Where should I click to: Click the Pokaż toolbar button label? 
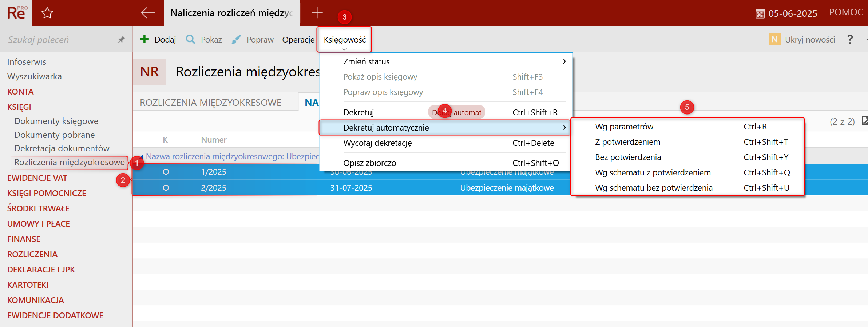click(211, 40)
